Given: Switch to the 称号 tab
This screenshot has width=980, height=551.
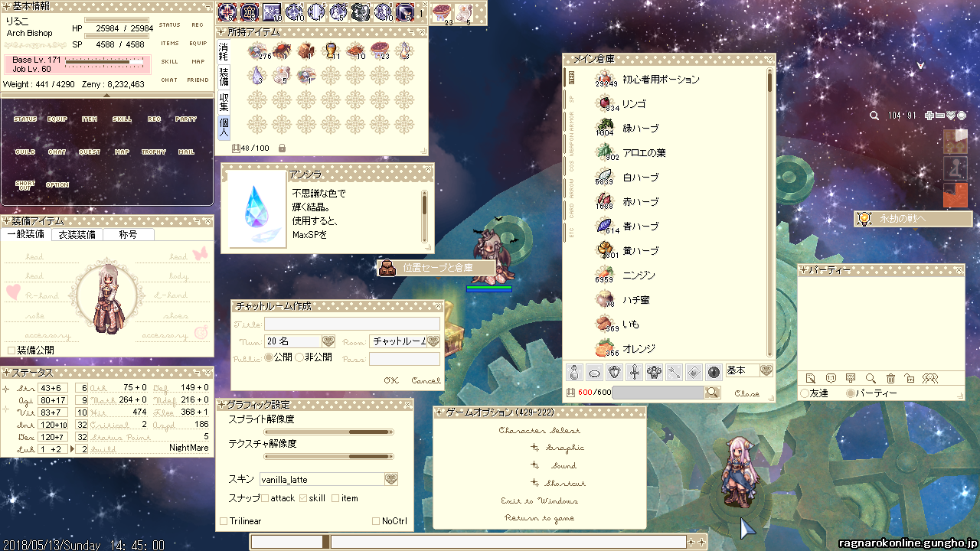Looking at the screenshot, I should tap(128, 235).
